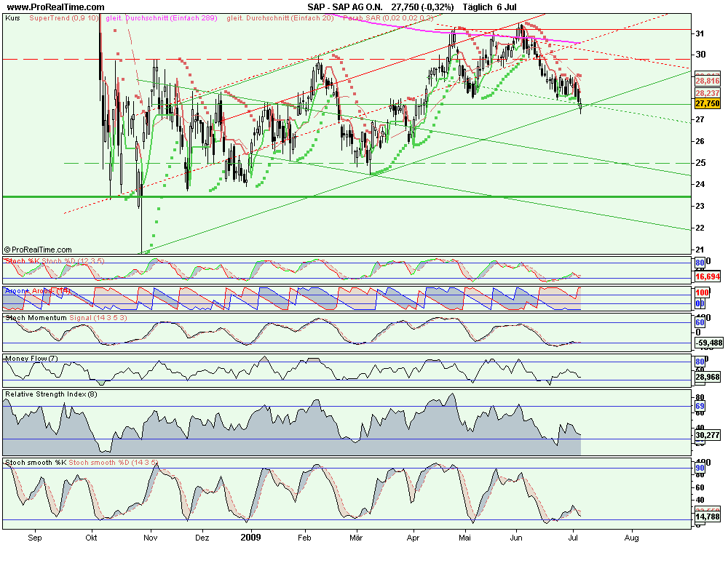
Task: Click the Stoch Momentum level 60 label
Action: 700,322
